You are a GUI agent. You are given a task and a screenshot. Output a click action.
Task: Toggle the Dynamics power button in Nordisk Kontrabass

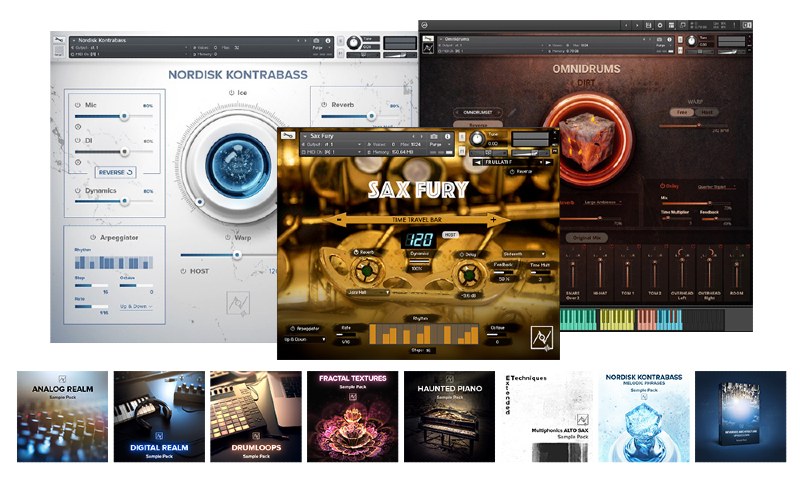[78, 191]
